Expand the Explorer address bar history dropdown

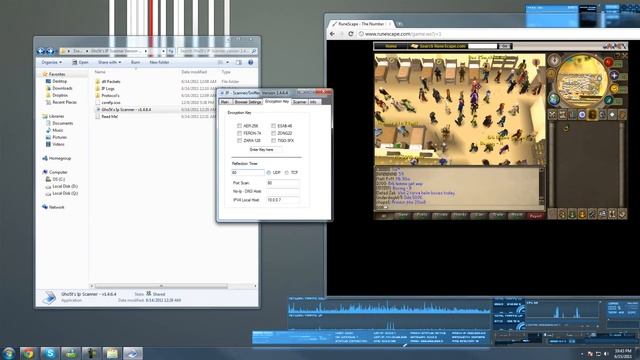(x=163, y=51)
